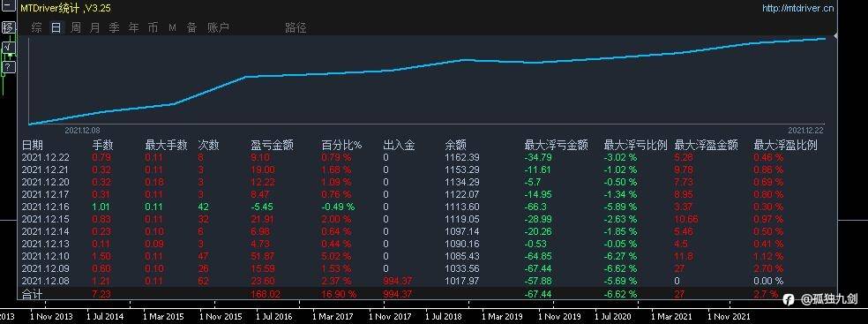The image size is (868, 324).
Task: Click the 最大浮盈金额 column header
Action: (x=707, y=145)
